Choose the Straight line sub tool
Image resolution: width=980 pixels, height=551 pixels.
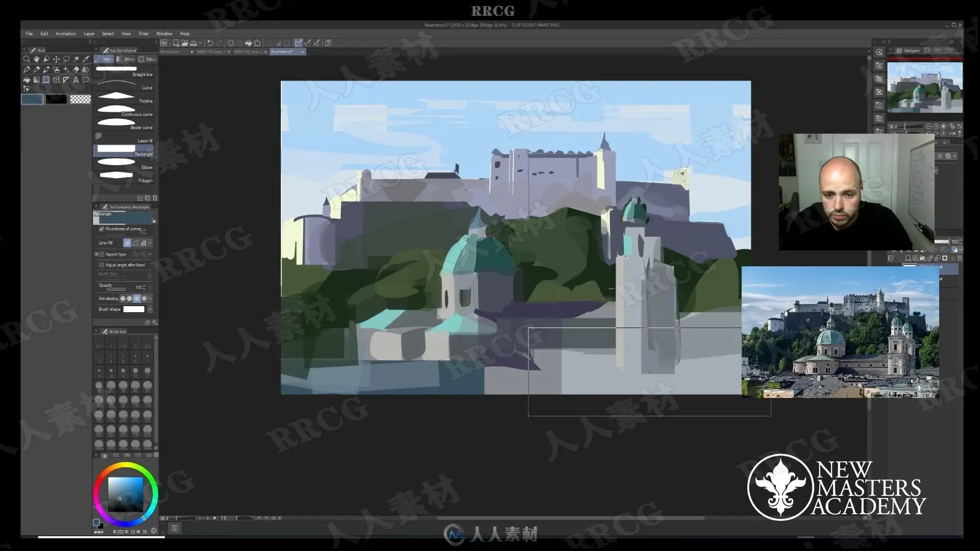[x=123, y=70]
